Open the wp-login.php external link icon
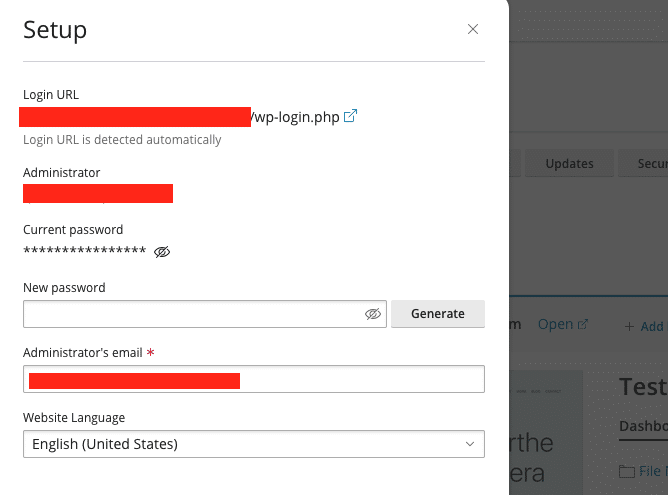668x495 pixels. tap(350, 117)
